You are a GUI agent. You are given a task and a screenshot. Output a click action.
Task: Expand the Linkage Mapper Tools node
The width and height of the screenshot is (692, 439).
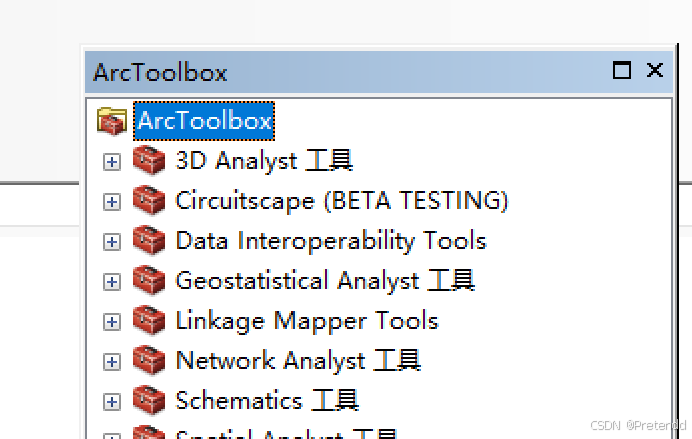coord(112,322)
